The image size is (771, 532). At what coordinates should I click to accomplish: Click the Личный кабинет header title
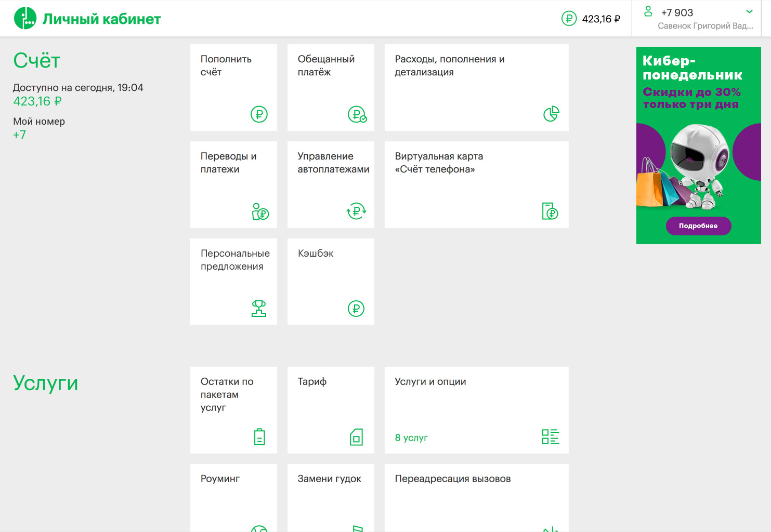(101, 19)
